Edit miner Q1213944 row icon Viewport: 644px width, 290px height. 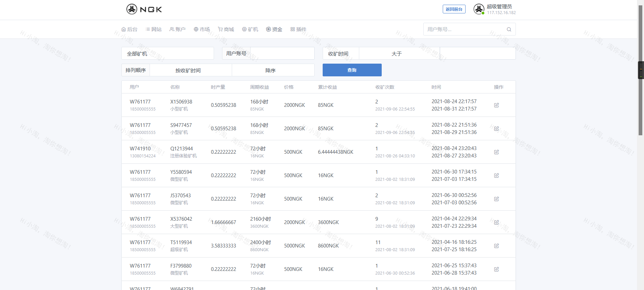(496, 152)
